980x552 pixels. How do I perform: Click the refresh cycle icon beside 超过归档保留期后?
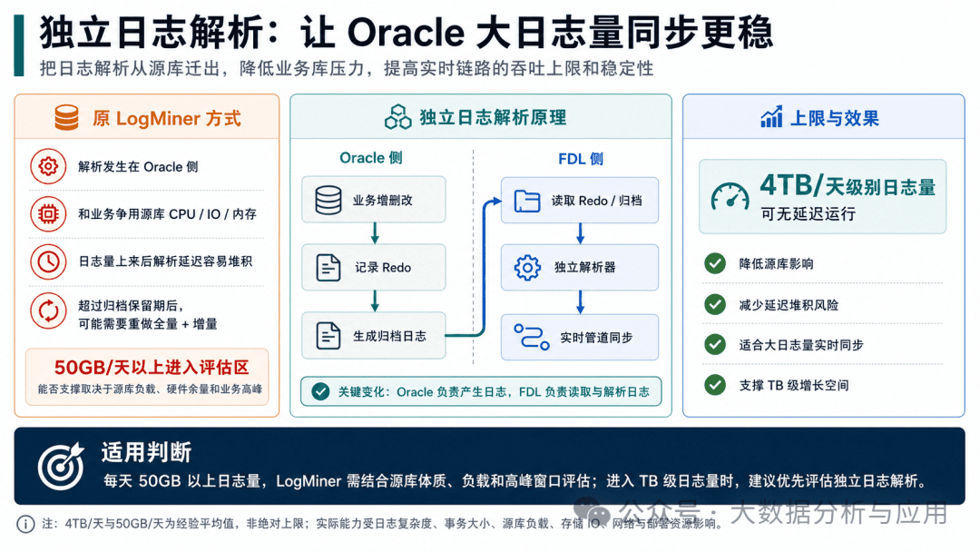(48, 310)
